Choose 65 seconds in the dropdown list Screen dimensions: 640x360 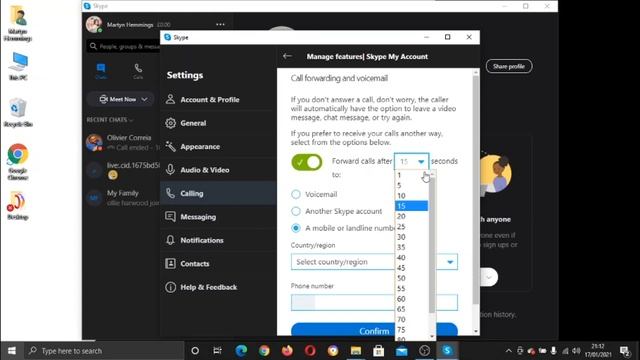[x=411, y=309]
